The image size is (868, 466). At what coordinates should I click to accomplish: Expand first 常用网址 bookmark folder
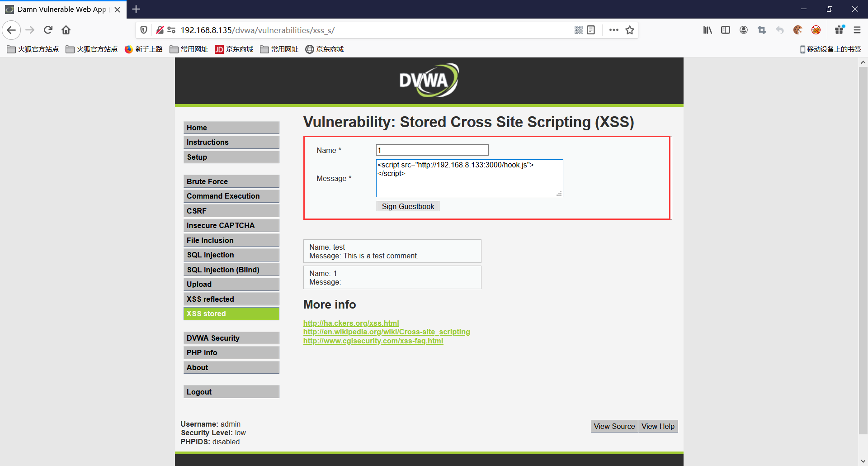[x=189, y=49]
